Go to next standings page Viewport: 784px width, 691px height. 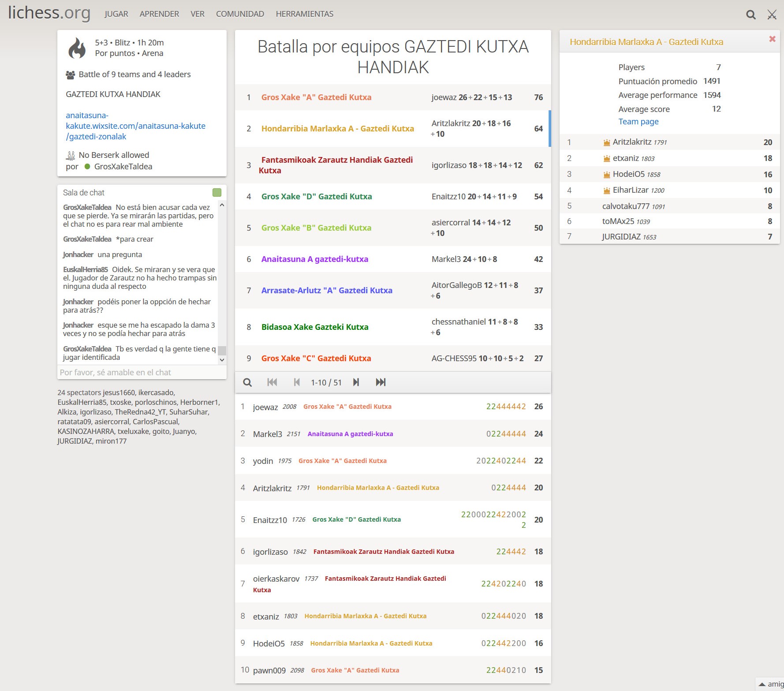356,382
